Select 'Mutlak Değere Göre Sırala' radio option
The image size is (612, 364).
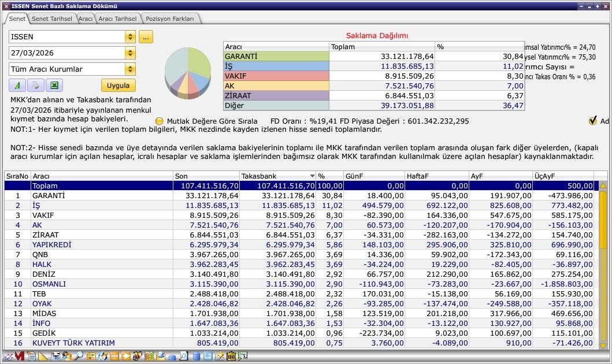tap(160, 121)
